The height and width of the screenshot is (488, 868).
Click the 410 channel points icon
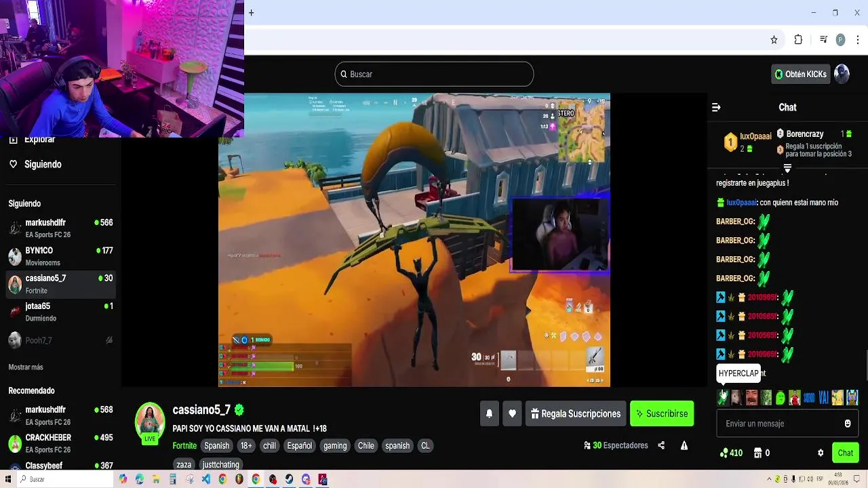pyautogui.click(x=732, y=453)
